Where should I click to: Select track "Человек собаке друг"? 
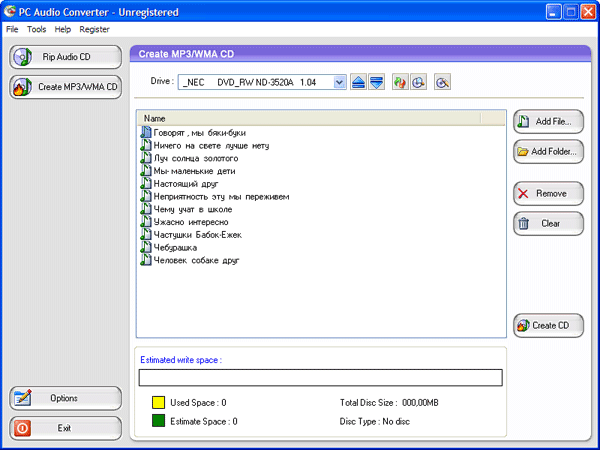190,261
